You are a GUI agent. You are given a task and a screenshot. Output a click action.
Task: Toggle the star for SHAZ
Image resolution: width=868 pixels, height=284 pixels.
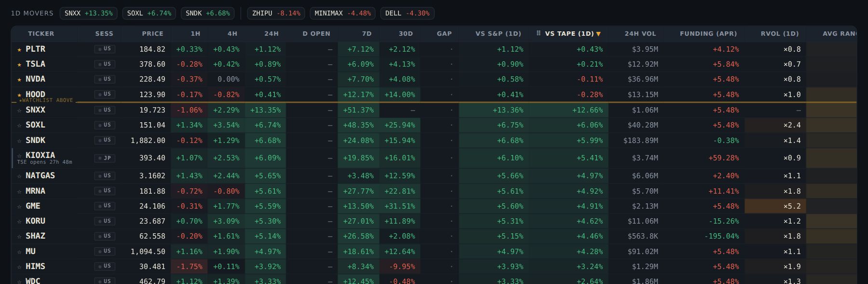click(19, 236)
